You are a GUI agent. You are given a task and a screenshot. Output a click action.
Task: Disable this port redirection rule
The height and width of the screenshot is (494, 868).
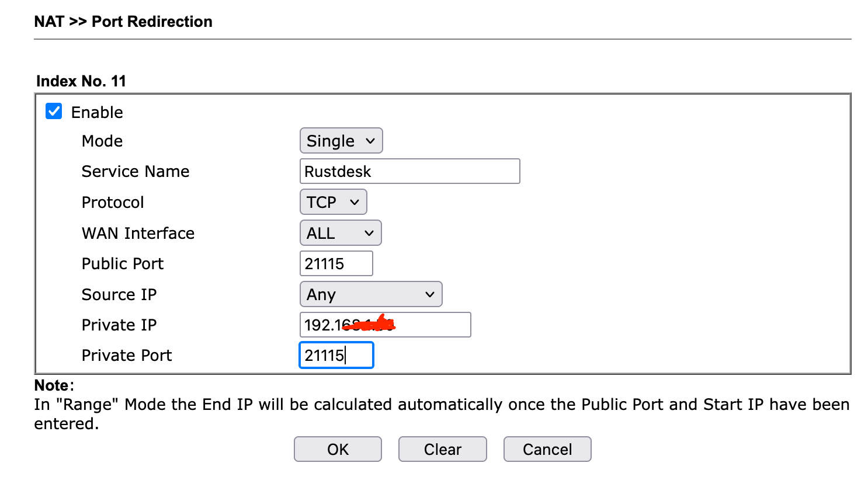click(x=53, y=111)
